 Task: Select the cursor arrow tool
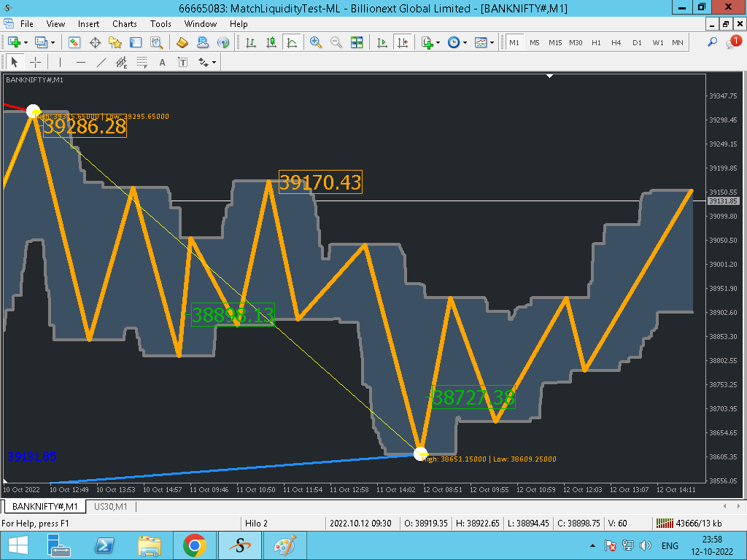tap(15, 62)
